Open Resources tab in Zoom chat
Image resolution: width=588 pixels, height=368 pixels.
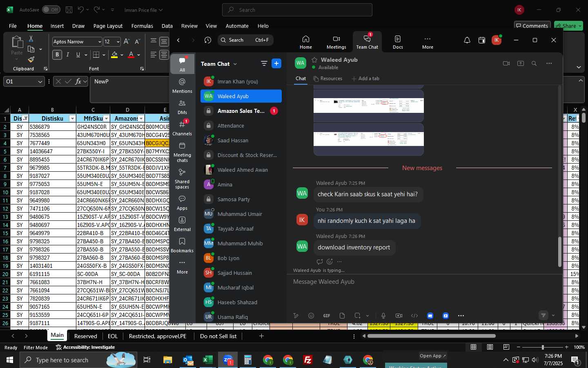[327, 79]
